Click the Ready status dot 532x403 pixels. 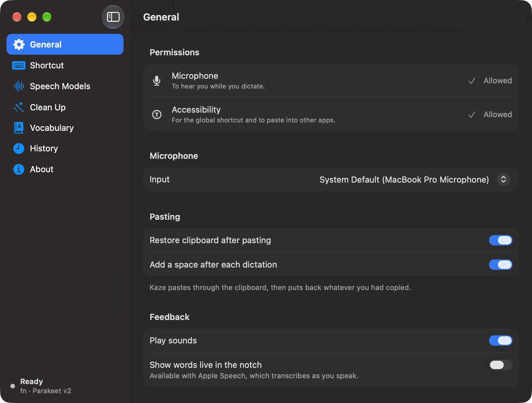click(13, 386)
